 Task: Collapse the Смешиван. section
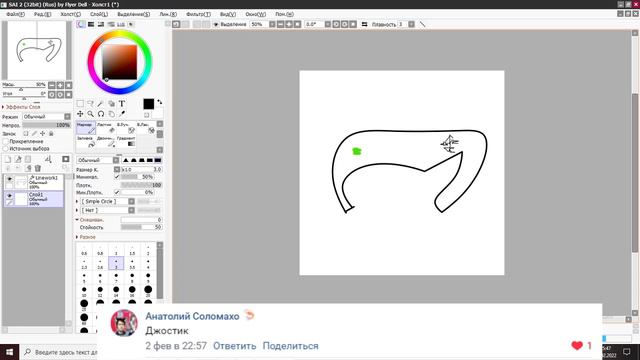pyautogui.click(x=89, y=220)
